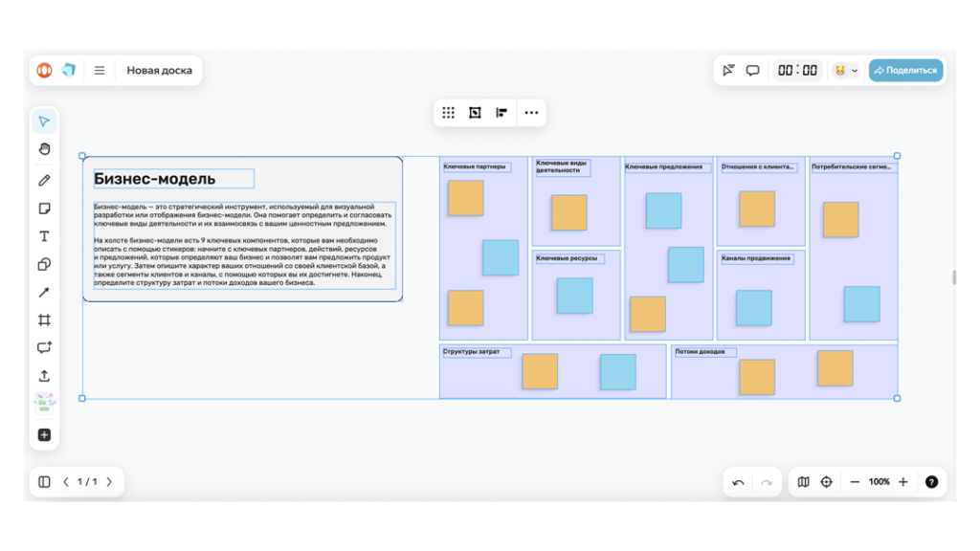980x551 pixels.
Task: Click the Поделиться share button
Action: 905,71
